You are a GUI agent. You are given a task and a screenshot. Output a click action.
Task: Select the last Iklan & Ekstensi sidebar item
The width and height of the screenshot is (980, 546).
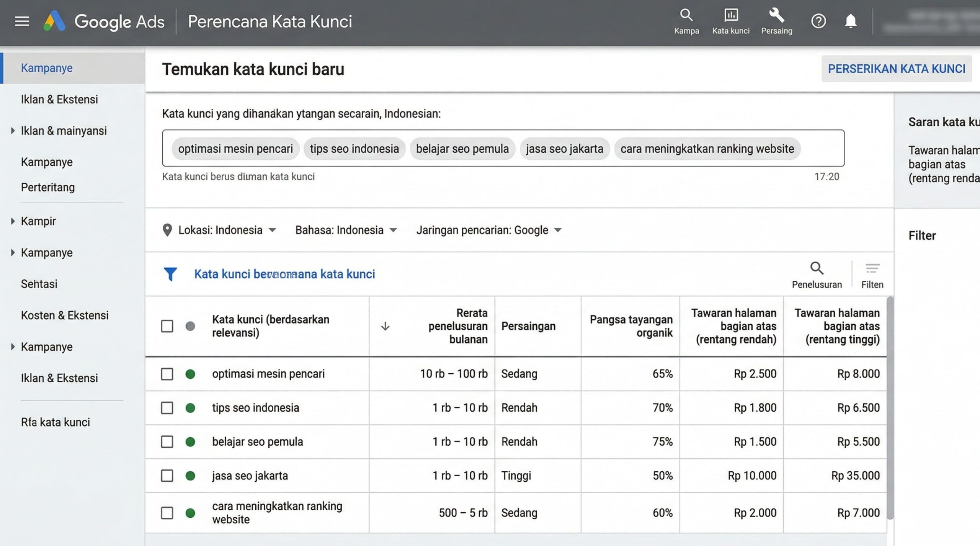(59, 378)
